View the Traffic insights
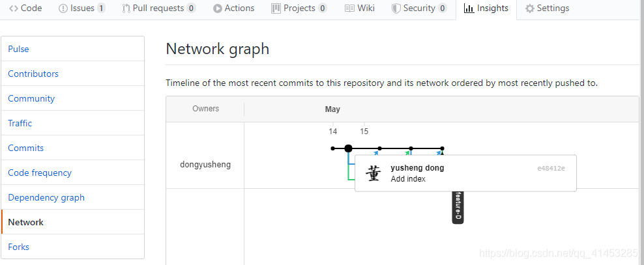Screen dimensions: 644x265 pyautogui.click(x=20, y=123)
